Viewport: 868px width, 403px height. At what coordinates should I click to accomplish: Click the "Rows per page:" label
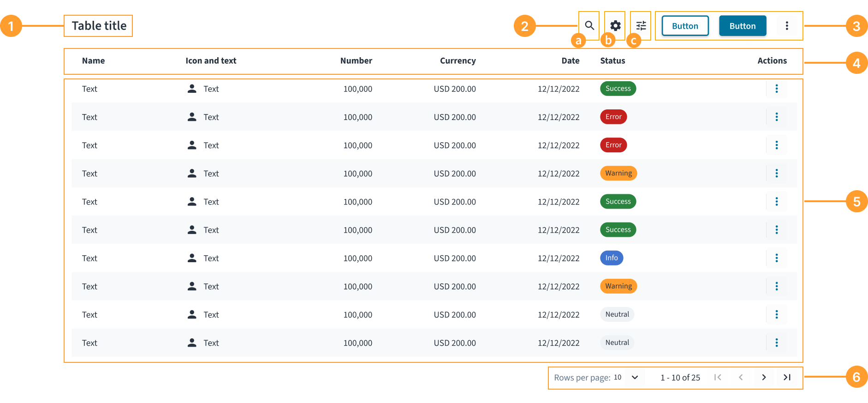582,378
